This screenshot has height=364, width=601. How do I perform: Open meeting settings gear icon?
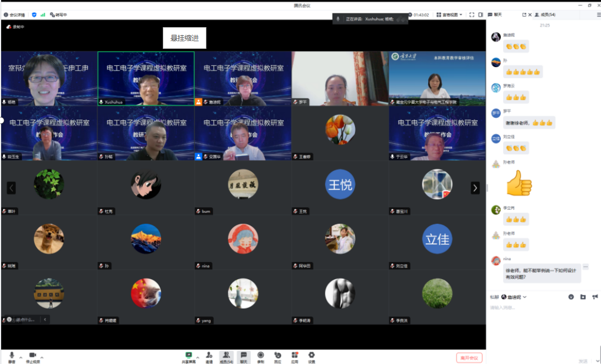point(311,358)
